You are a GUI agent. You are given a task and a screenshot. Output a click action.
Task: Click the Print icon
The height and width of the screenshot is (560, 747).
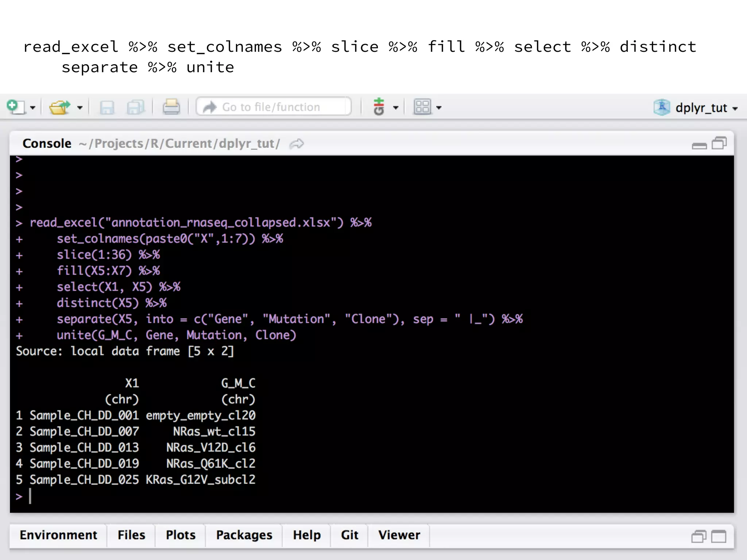coord(171,107)
